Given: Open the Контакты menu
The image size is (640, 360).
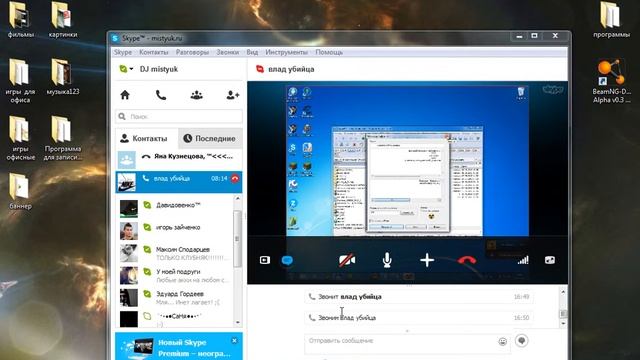Looking at the screenshot, I should [x=153, y=52].
